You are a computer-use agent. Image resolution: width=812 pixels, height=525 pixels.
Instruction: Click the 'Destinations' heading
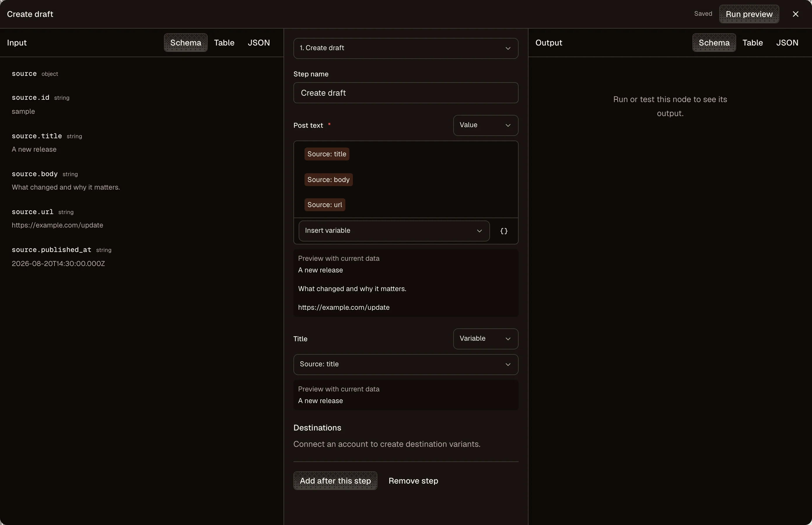[317, 428]
